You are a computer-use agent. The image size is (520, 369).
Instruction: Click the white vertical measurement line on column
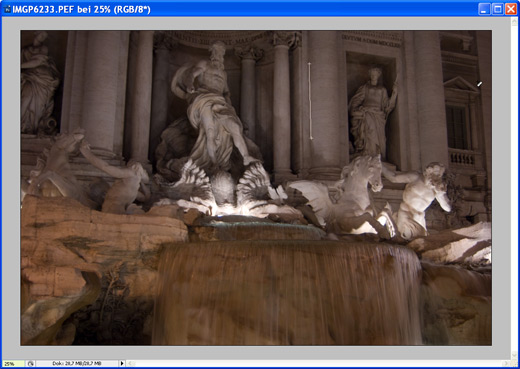click(310, 101)
